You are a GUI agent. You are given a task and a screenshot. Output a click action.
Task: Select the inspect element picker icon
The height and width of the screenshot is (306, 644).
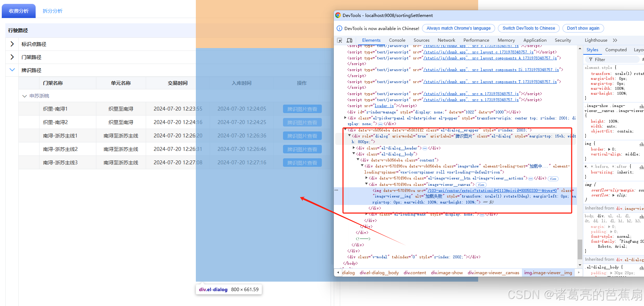[339, 40]
